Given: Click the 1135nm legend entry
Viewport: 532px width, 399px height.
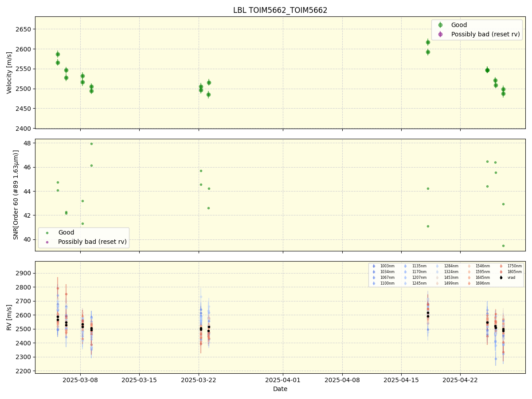Looking at the screenshot, I should pyautogui.click(x=415, y=266).
